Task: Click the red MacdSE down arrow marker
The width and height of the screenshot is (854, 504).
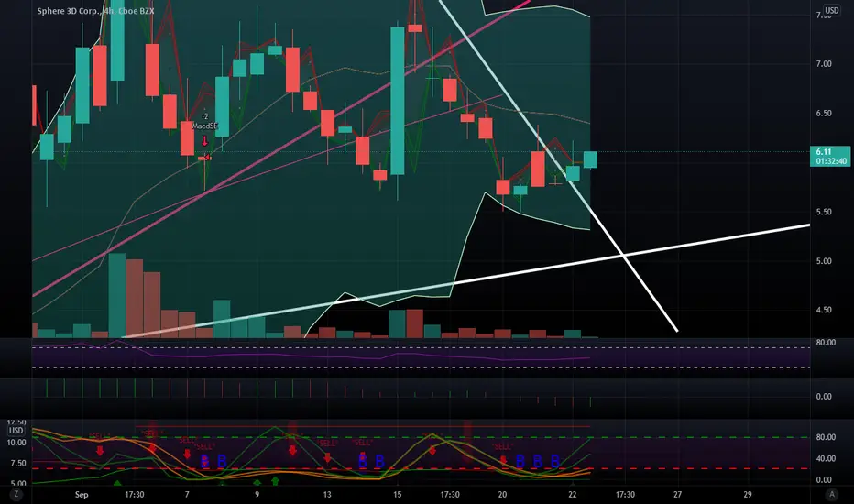Action: 204,140
